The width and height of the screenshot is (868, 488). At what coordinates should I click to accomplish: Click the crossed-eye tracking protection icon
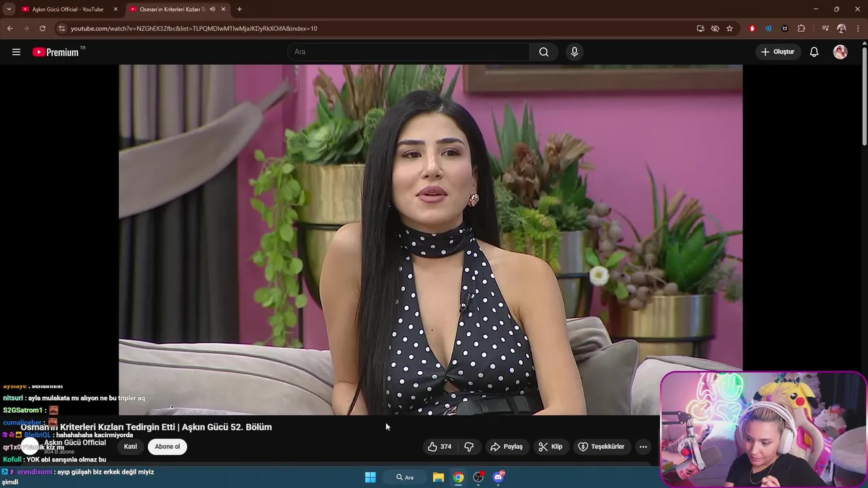click(x=715, y=28)
